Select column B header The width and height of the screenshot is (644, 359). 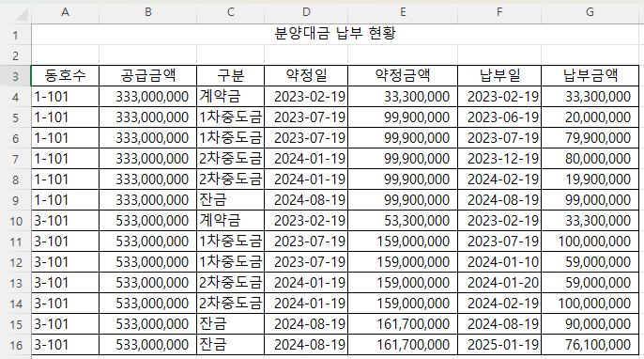[x=148, y=12]
